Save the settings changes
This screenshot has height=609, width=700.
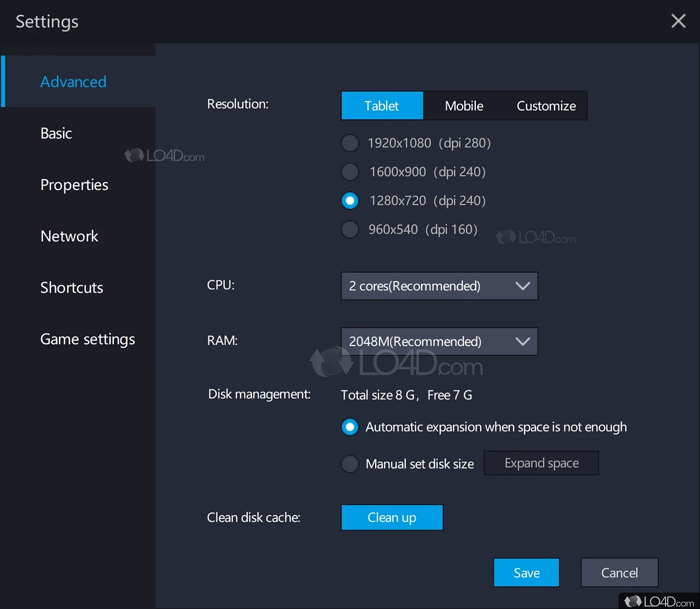click(526, 572)
